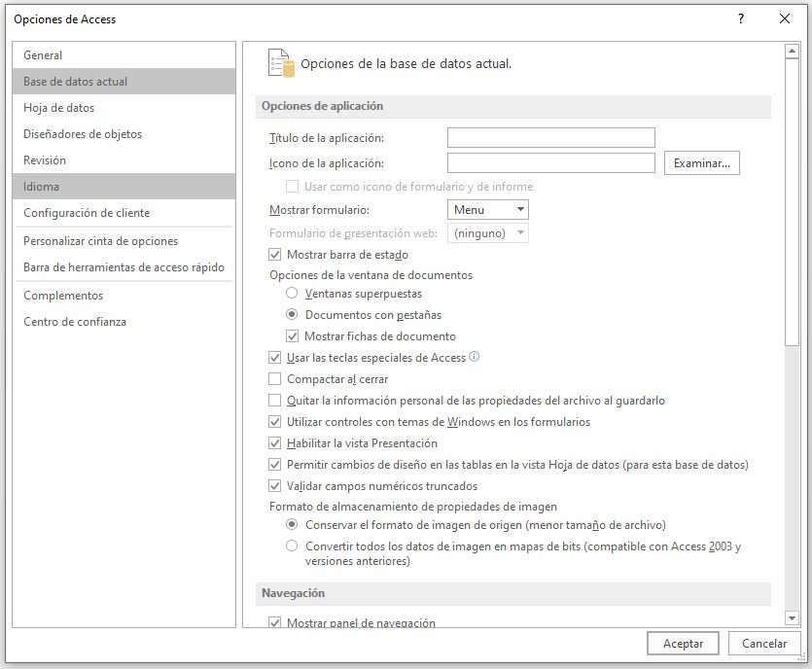Click the help question mark icon
This screenshot has width=812, height=669.
pyautogui.click(x=741, y=18)
